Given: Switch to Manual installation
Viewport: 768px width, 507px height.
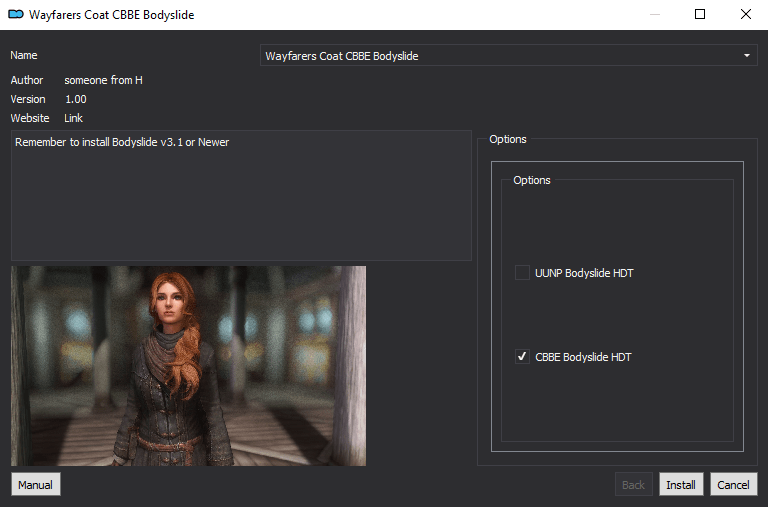Looking at the screenshot, I should click(x=35, y=484).
